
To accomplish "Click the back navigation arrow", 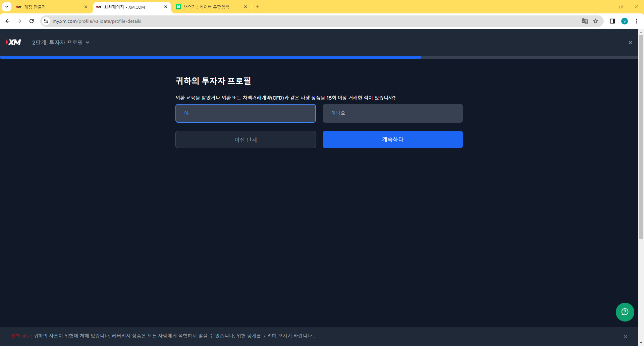I will click(7, 21).
